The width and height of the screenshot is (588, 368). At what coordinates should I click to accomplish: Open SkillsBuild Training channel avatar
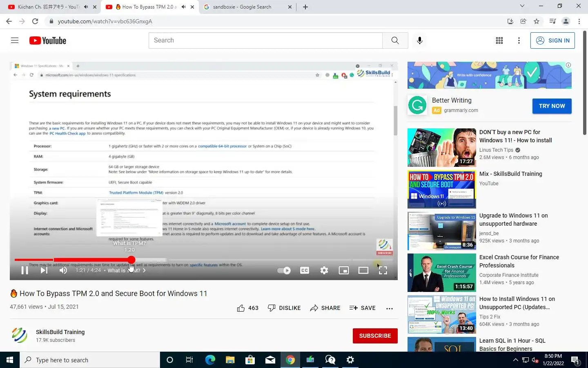(x=19, y=335)
